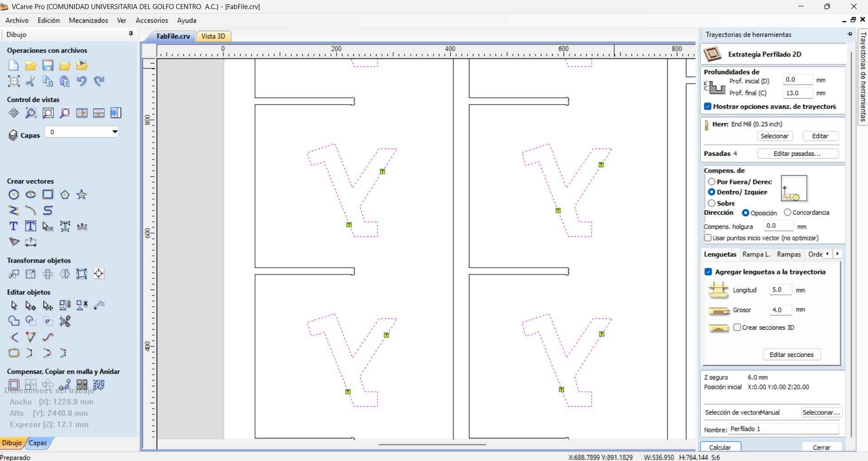868x461 pixels.
Task: Select the Sobre compensation option
Action: [x=712, y=203]
